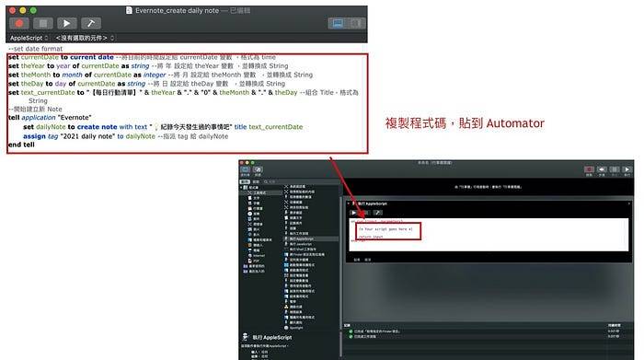
Task: Click the 'tell application "Evernote"' line
Action: pos(50,118)
